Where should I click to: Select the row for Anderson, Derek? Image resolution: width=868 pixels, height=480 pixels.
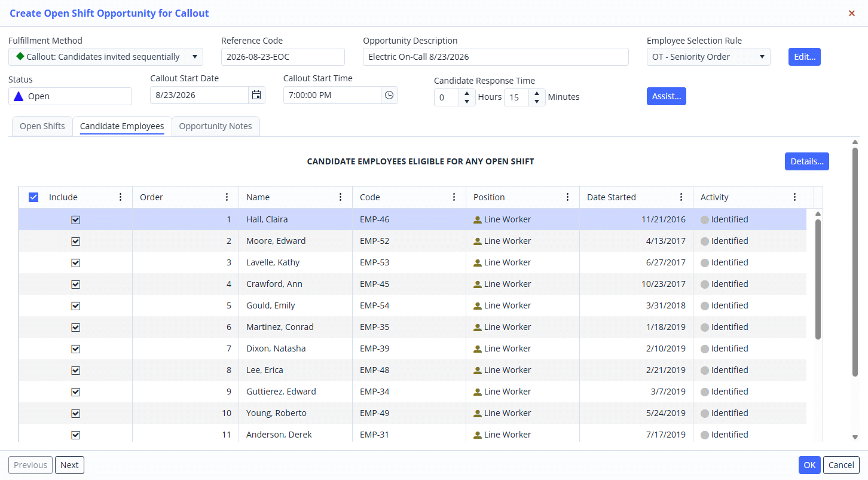tap(412, 435)
